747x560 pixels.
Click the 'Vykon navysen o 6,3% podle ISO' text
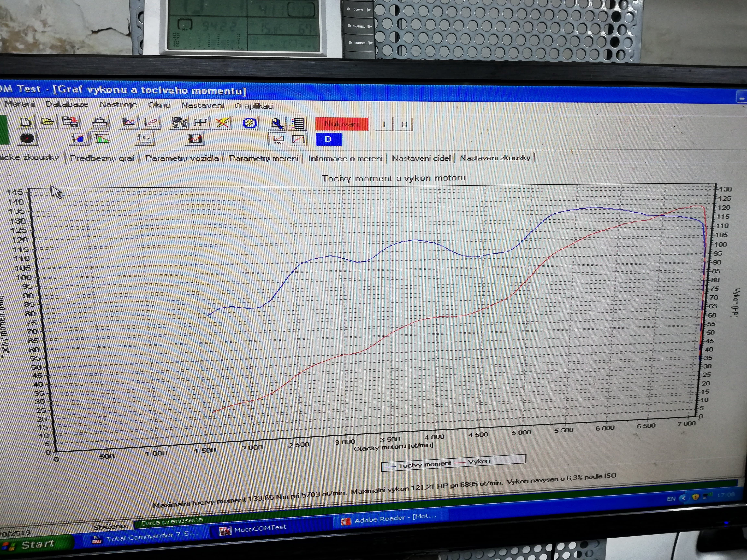(561, 478)
